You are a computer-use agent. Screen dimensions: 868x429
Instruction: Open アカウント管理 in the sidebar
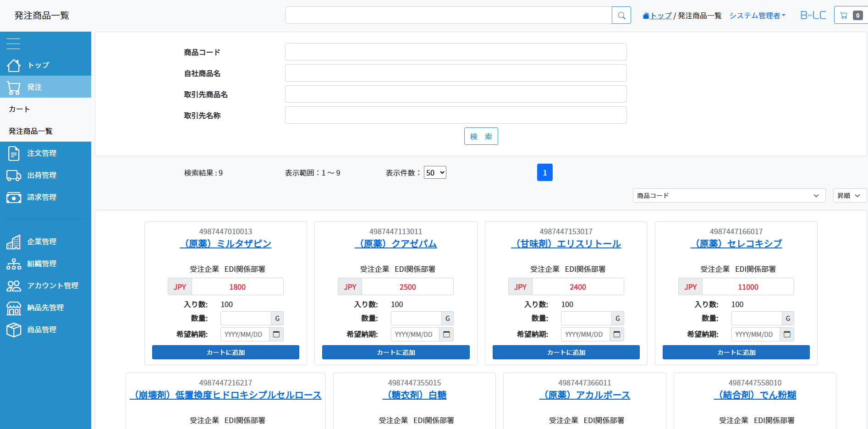pos(52,286)
